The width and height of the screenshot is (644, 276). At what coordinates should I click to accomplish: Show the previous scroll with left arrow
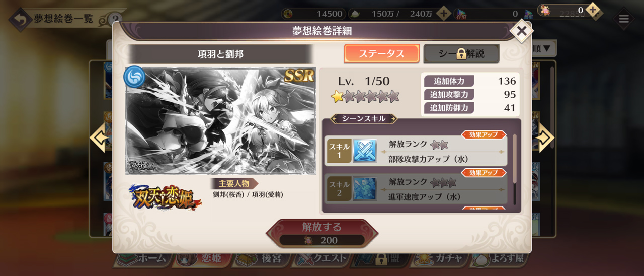point(99,137)
